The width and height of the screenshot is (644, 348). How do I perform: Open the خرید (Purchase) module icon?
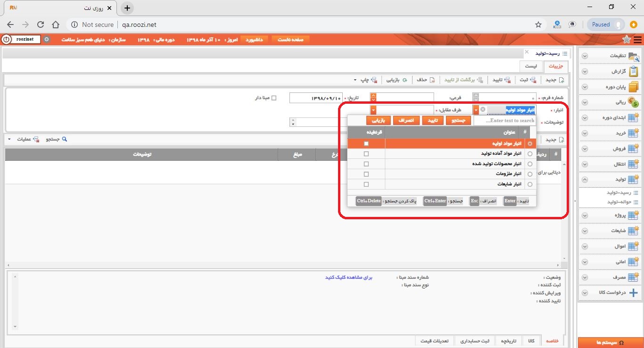(634, 133)
